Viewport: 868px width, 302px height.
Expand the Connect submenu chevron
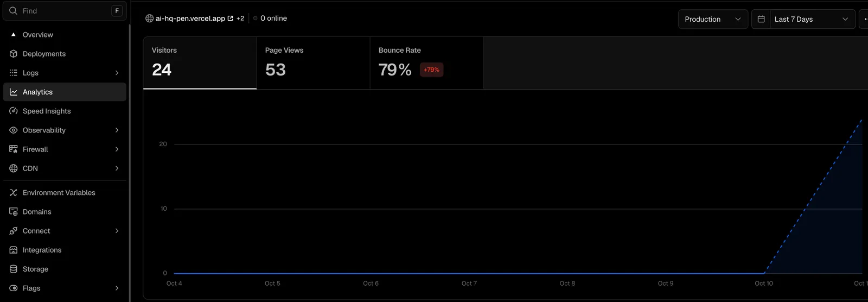coord(117,231)
